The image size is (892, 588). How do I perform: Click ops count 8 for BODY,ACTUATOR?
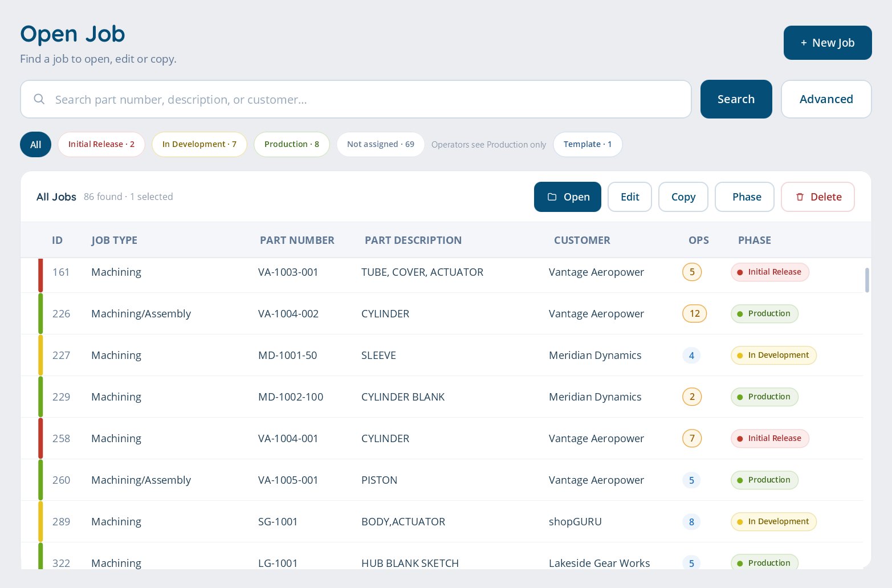(x=691, y=522)
